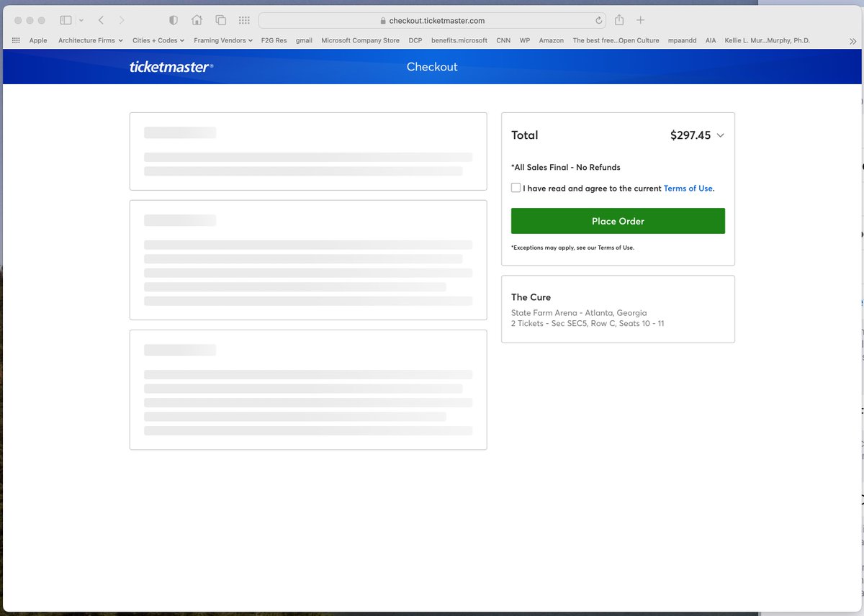
Task: Open the WP bookmark
Action: tap(525, 40)
